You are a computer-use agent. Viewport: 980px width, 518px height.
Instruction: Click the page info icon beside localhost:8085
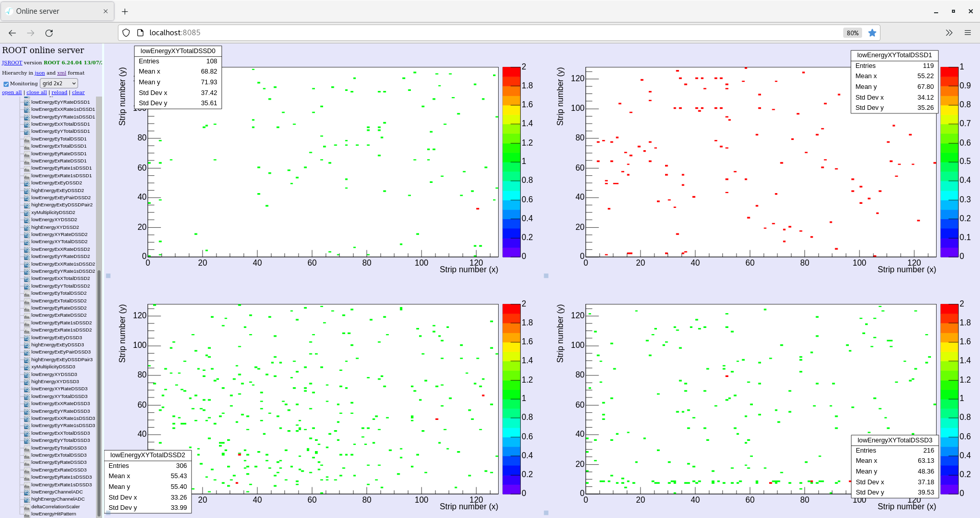coord(140,33)
